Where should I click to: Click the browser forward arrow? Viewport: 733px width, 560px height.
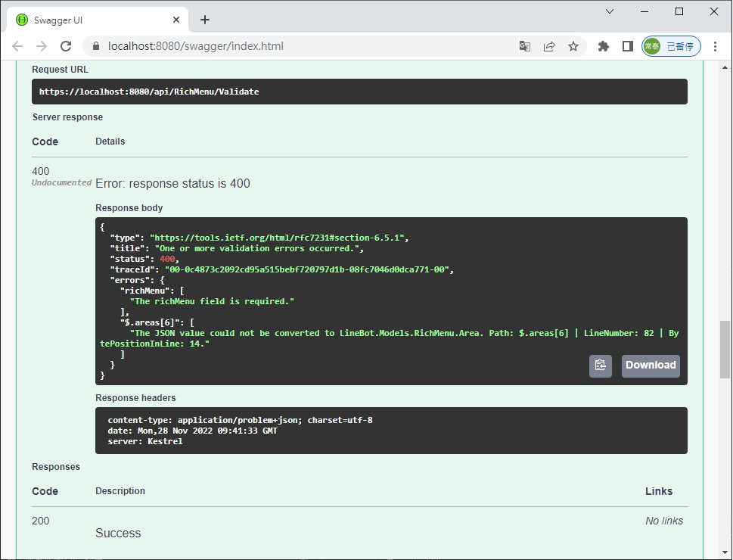(42, 46)
